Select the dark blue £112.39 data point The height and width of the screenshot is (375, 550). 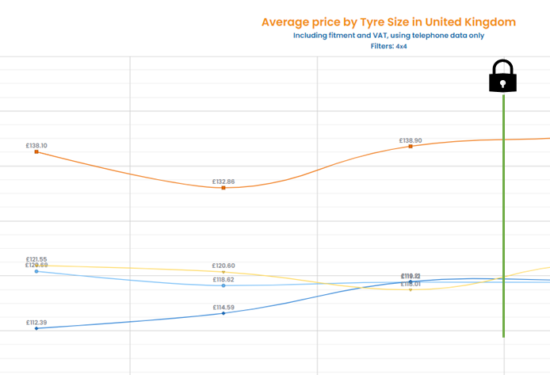tap(36, 328)
